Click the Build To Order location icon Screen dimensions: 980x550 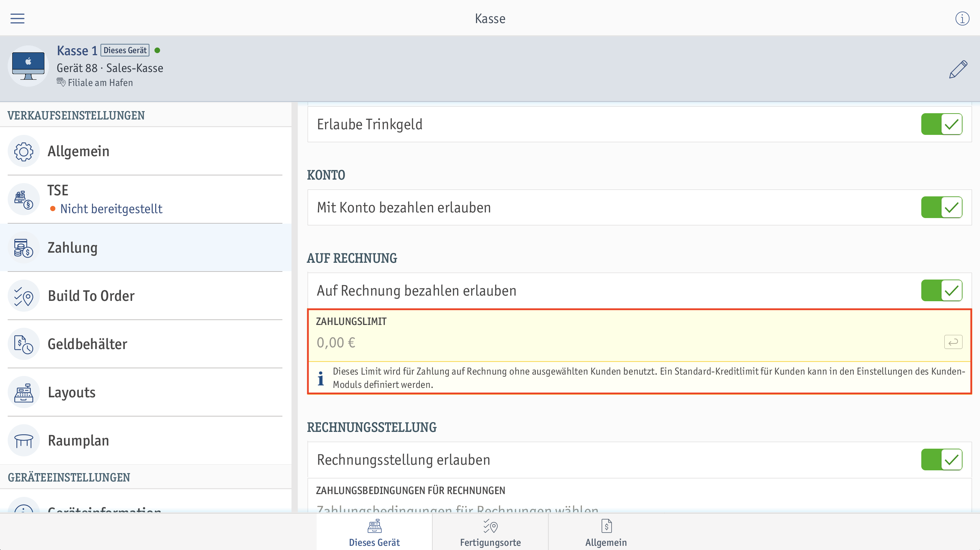(x=23, y=296)
